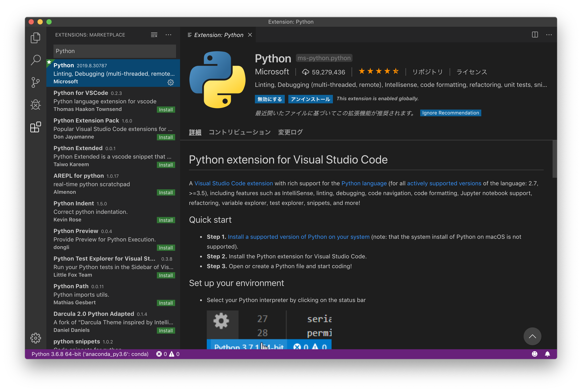Open the Debug view in activity bar

click(x=35, y=104)
